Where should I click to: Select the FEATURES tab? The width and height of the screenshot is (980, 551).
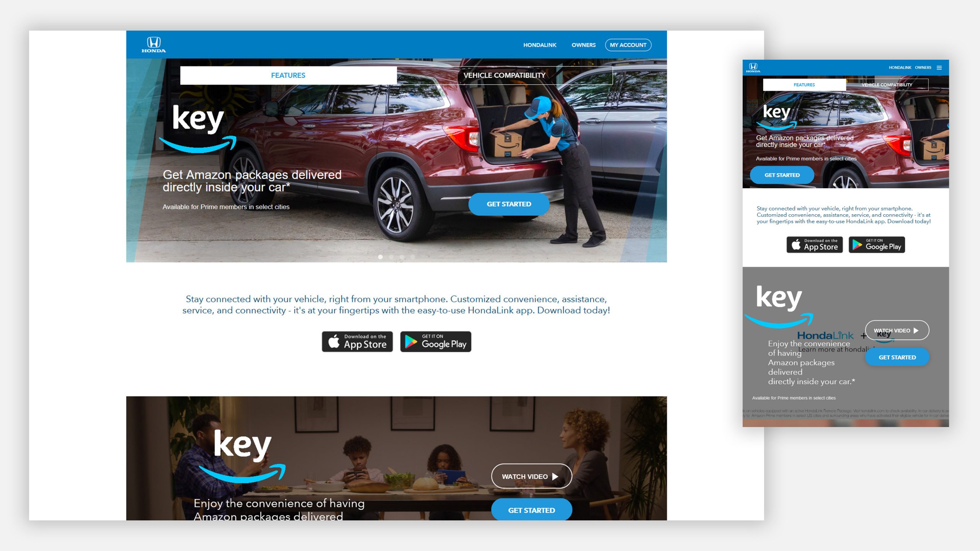tap(287, 75)
